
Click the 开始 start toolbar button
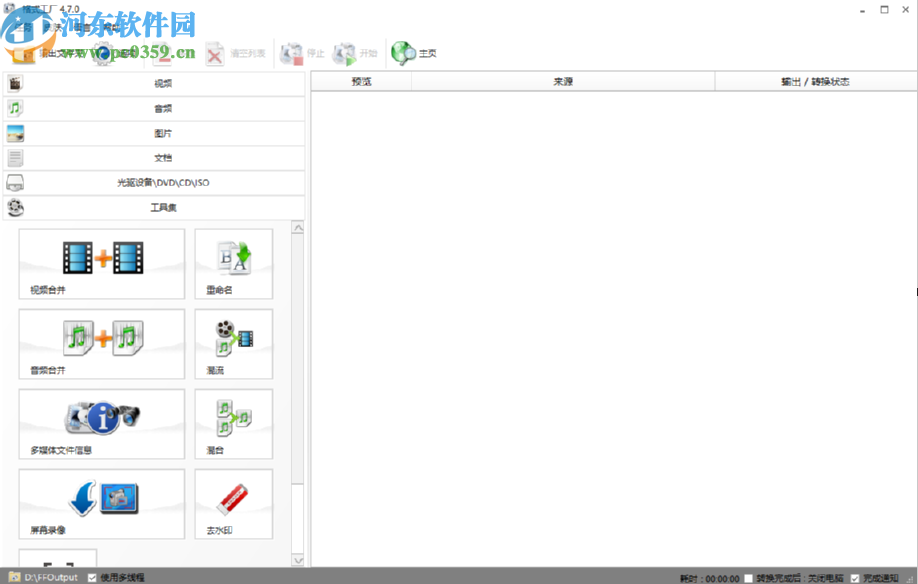pyautogui.click(x=354, y=54)
